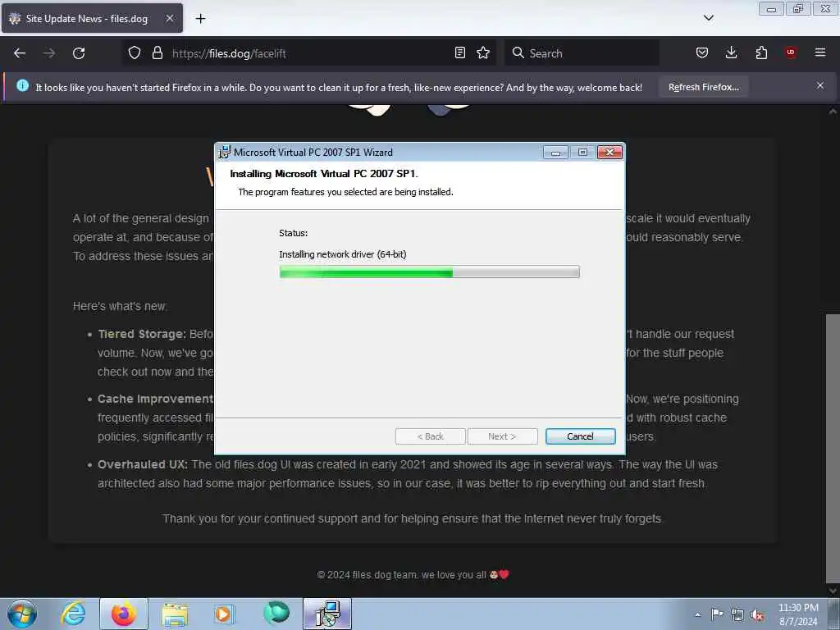This screenshot has width=840, height=630.
Task: Dismiss the Firefox refresh notification bar
Action: click(x=820, y=85)
